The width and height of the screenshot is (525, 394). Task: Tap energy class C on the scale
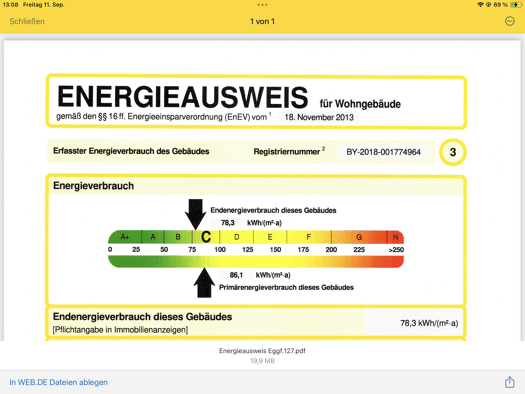[206, 237]
